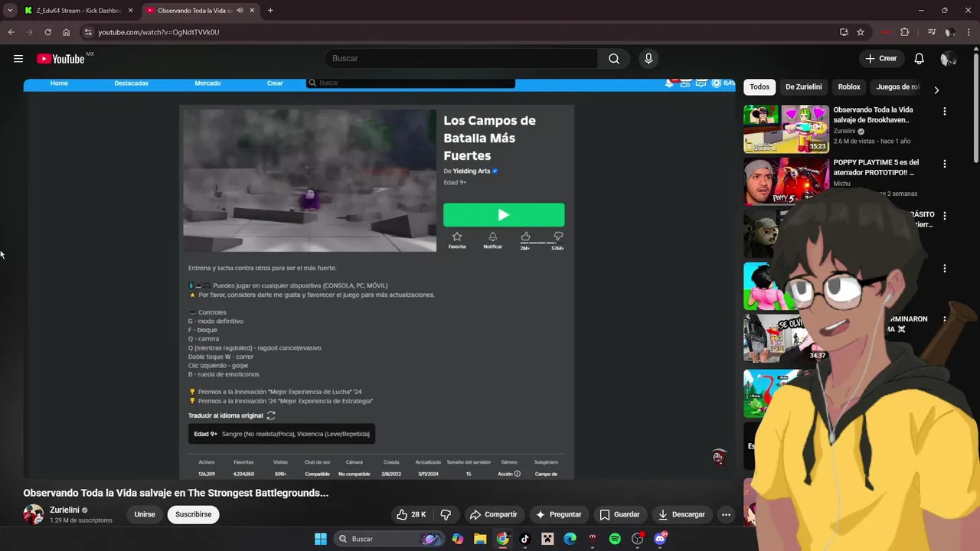Click in the YouTube Buscar search field
The height and width of the screenshot is (551, 980).
point(461,59)
